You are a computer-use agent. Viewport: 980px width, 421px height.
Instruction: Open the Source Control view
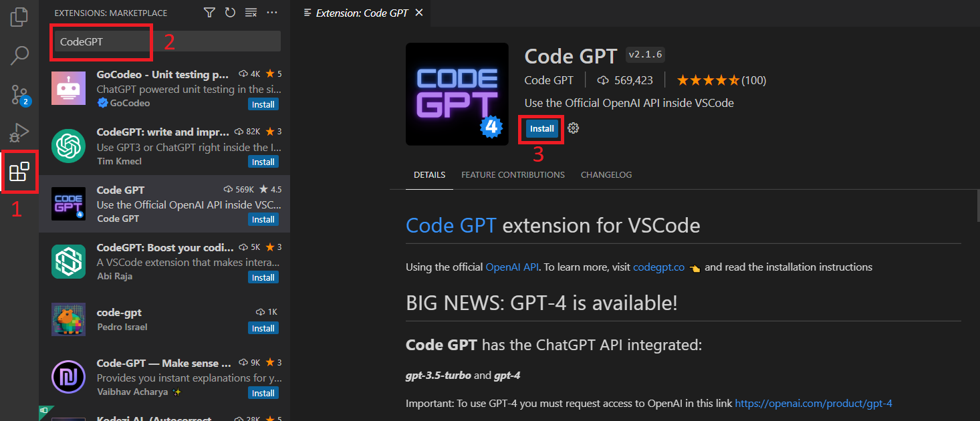20,95
